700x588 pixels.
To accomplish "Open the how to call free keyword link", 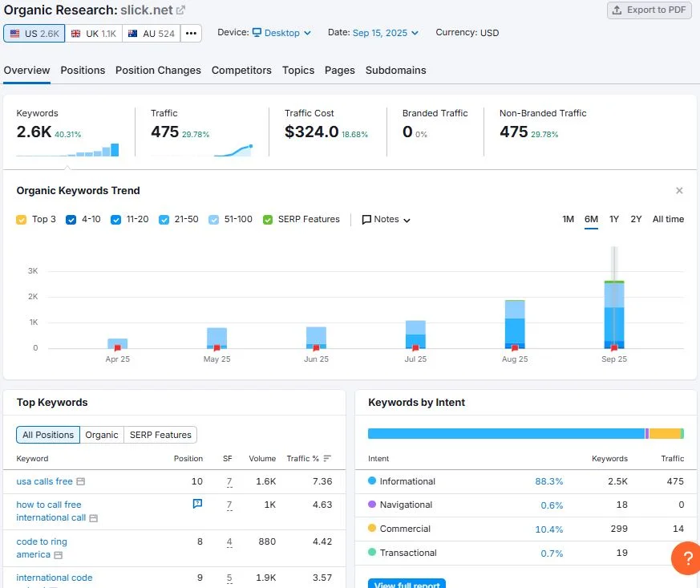I will 51,511.
